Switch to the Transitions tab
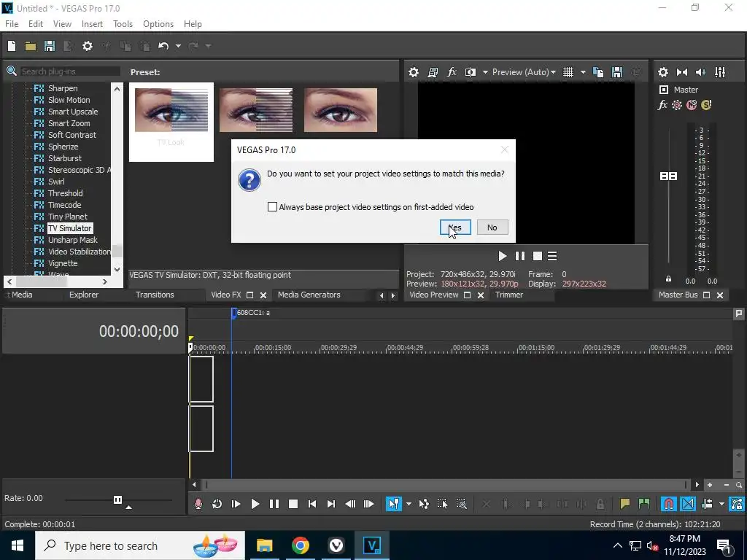The width and height of the screenshot is (747, 560). click(155, 295)
